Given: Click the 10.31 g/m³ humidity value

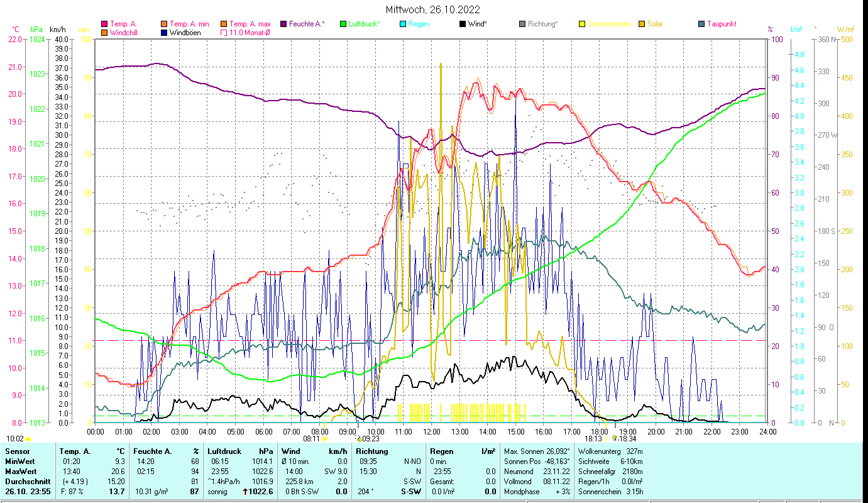Looking at the screenshot, I should pyautogui.click(x=151, y=492).
